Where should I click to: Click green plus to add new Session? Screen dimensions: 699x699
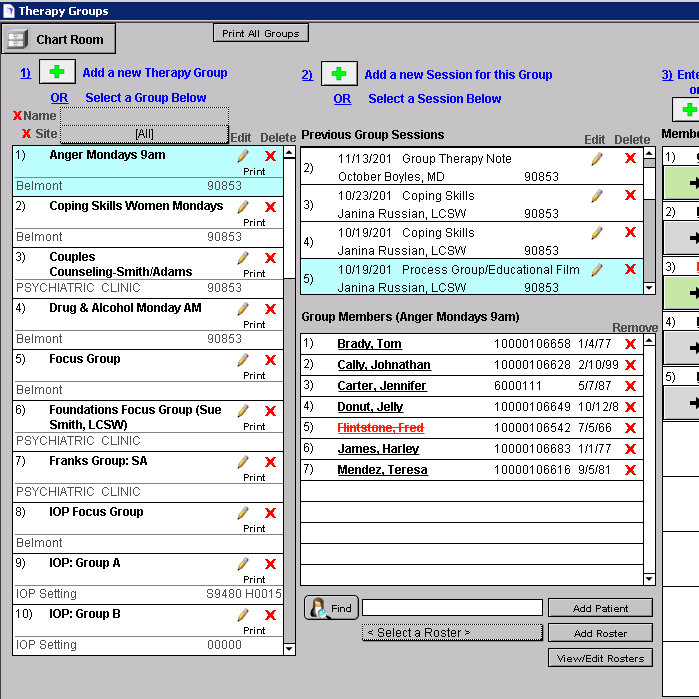(339, 74)
